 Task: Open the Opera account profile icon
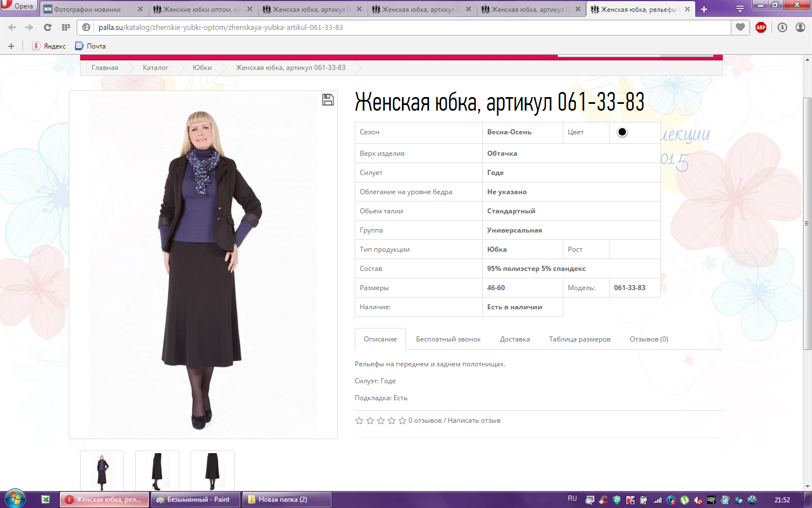click(x=800, y=27)
